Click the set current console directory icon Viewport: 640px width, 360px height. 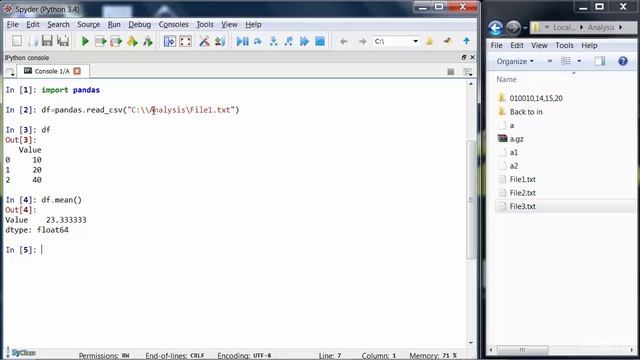pyautogui.click(x=448, y=41)
